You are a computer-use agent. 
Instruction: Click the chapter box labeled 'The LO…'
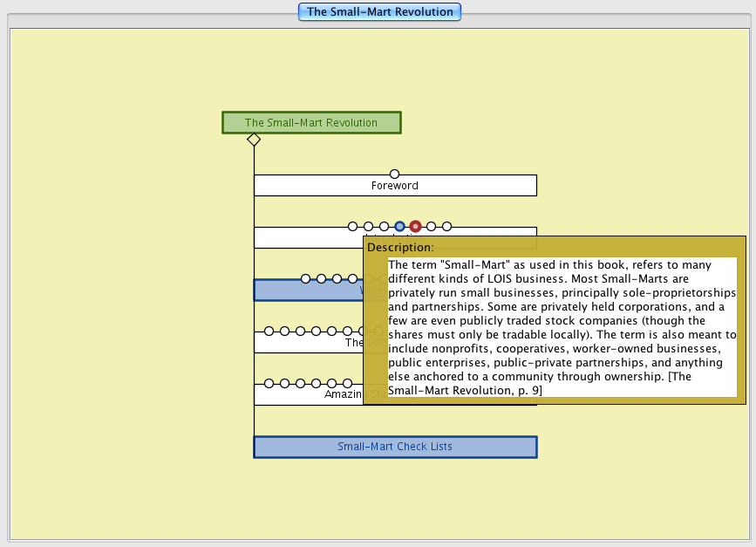[305, 343]
